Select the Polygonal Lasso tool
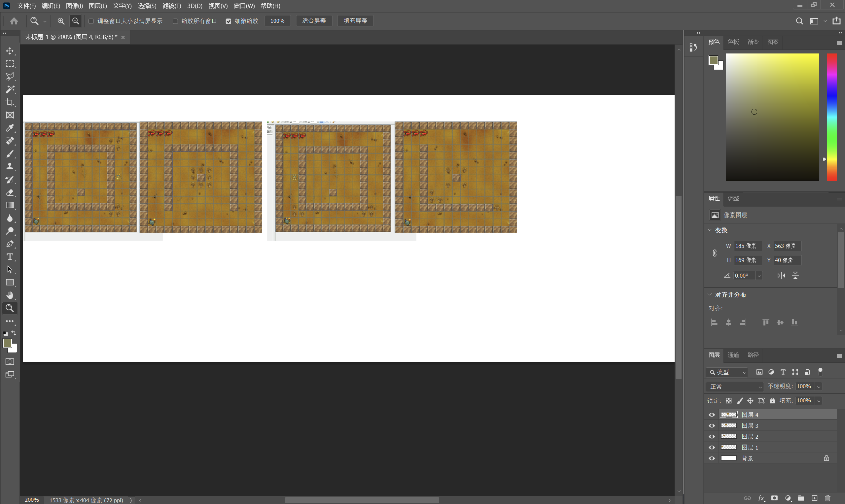 pyautogui.click(x=10, y=77)
